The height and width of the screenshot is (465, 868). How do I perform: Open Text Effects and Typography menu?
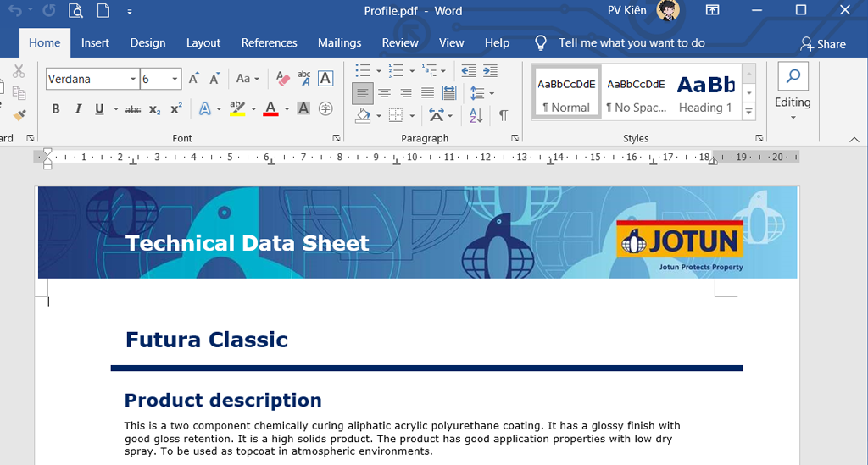tap(205, 109)
